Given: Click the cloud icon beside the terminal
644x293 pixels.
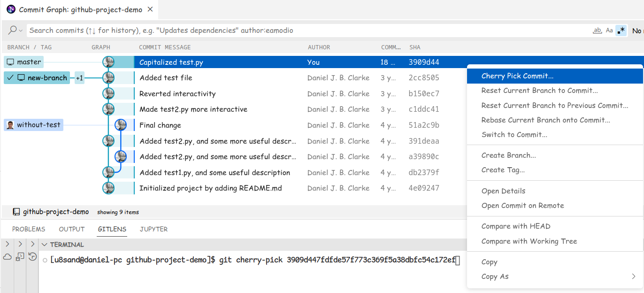Looking at the screenshot, I should click(7, 257).
